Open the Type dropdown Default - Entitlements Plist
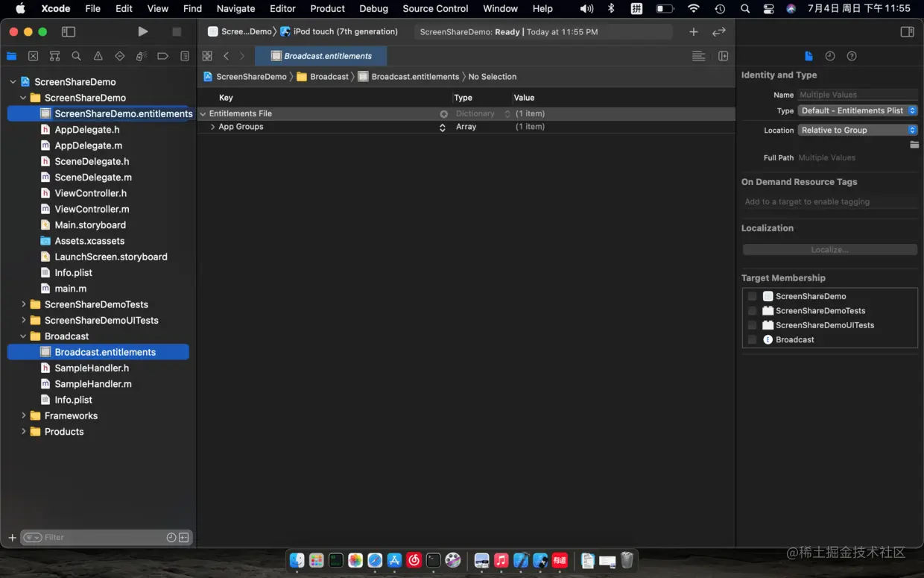 [858, 110]
